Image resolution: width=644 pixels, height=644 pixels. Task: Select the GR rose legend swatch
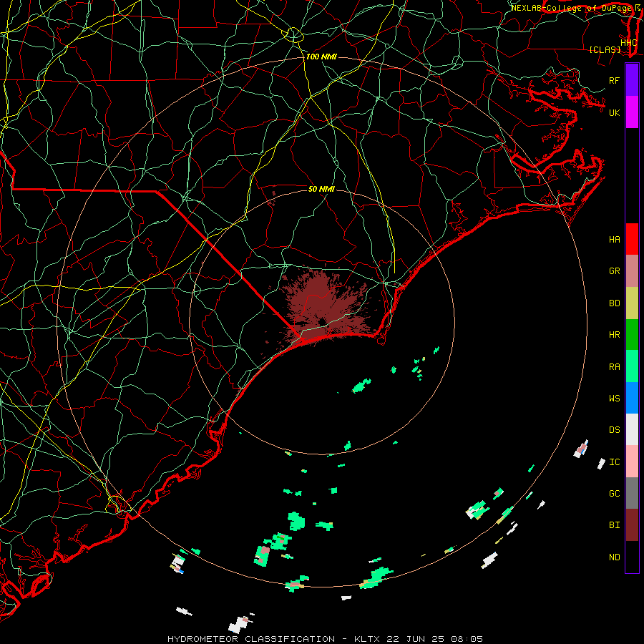632,271
